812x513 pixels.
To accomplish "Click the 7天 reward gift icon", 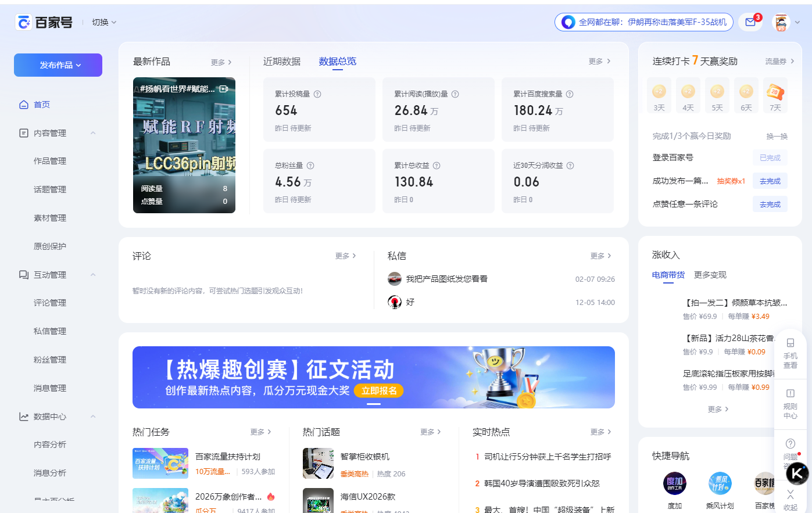I will [775, 91].
